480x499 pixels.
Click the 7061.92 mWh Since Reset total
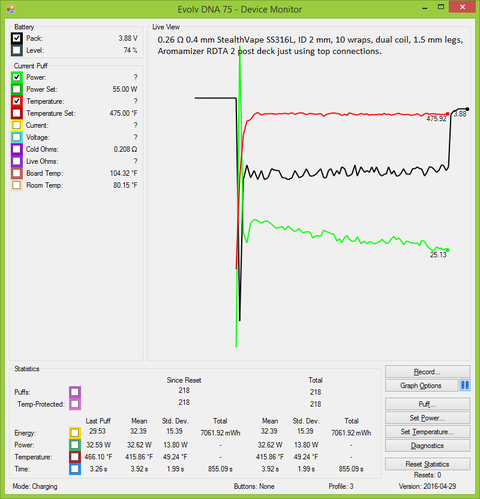[220, 433]
